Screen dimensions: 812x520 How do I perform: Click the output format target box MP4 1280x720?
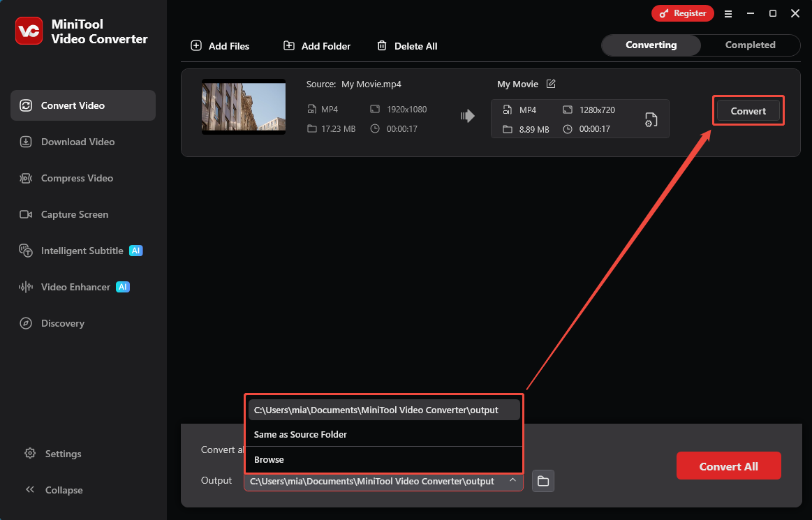coord(580,119)
